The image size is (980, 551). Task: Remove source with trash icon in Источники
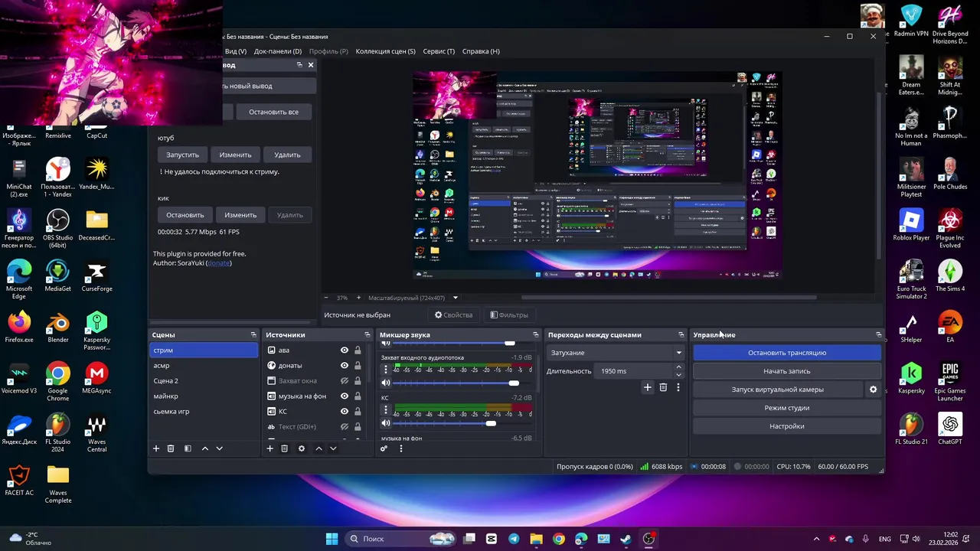point(284,448)
